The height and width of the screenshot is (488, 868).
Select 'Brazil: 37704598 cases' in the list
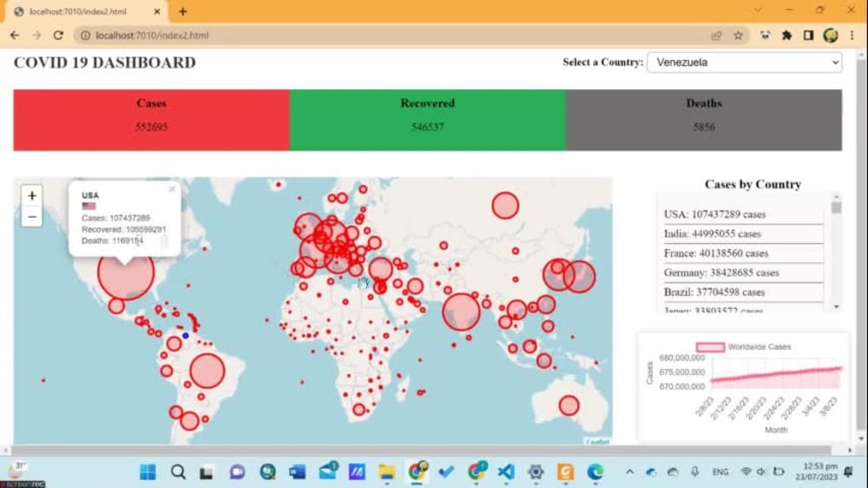[x=743, y=292]
